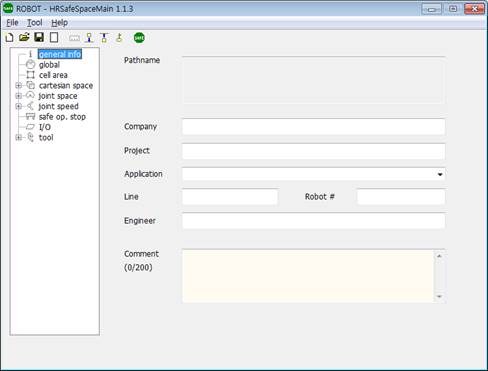Click the grayed keyboard-like toolbar icon
The height and width of the screenshot is (371, 488).
click(74, 38)
